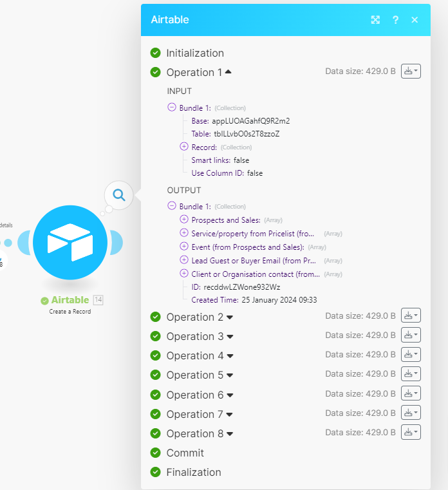Expand Operation 4
Viewport: 448px width, 490px height.
230,356
